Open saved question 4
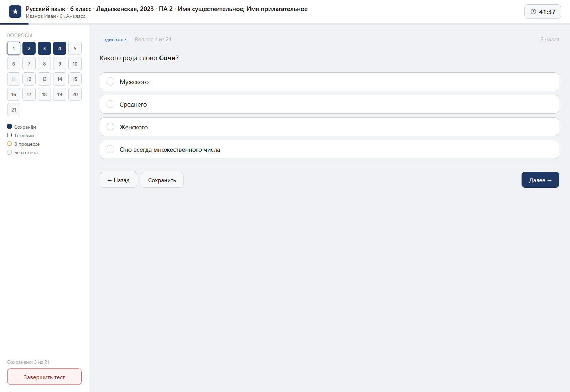 click(x=59, y=48)
